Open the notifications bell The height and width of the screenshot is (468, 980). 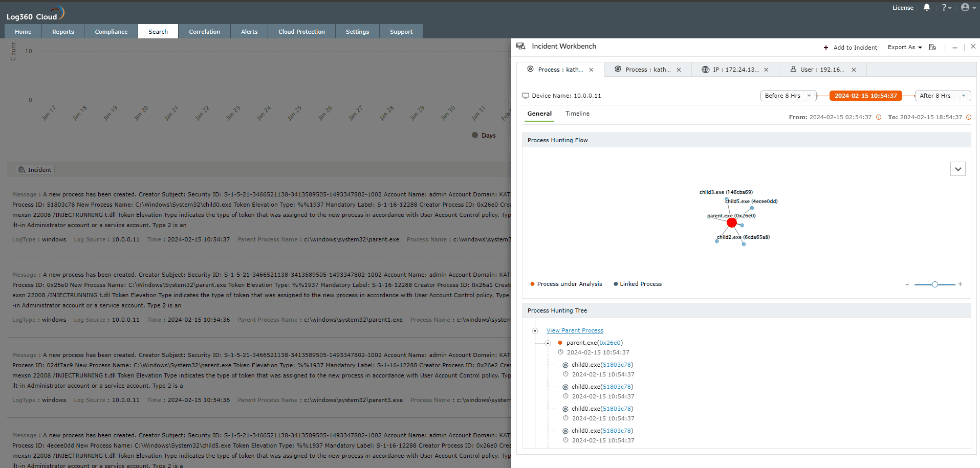coord(927,7)
